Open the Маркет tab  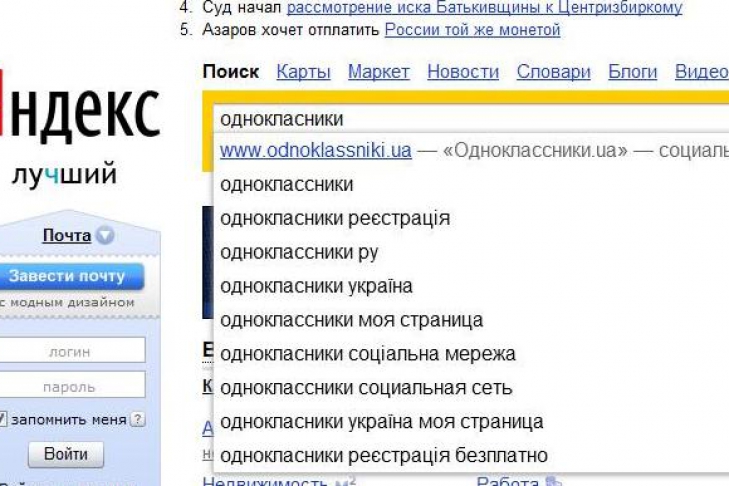point(378,72)
